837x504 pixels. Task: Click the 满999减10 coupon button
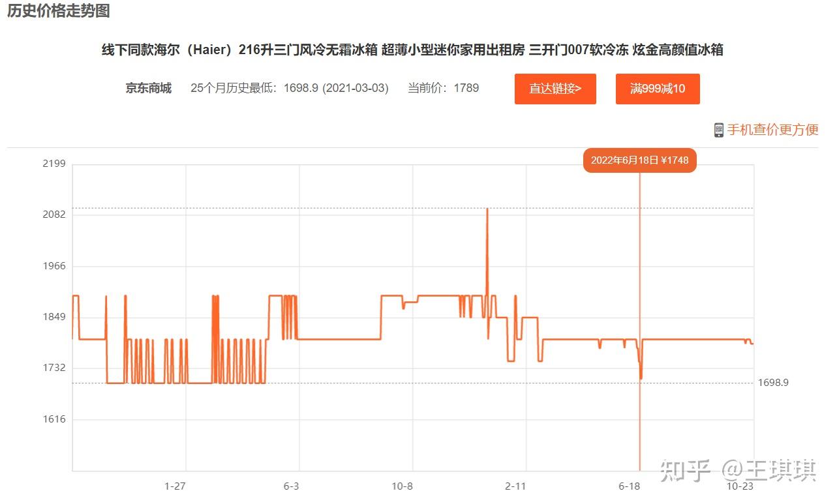pos(658,89)
